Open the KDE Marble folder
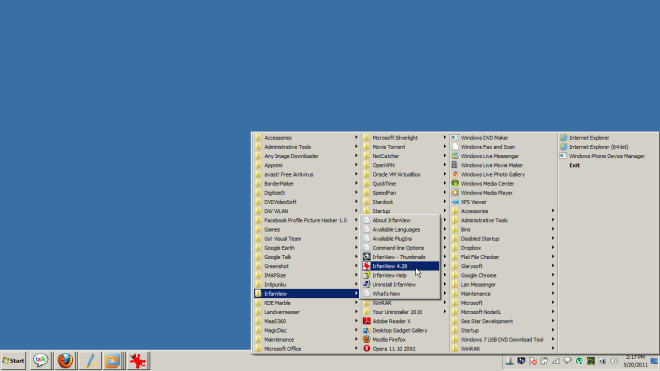The image size is (660, 371). tap(306, 303)
